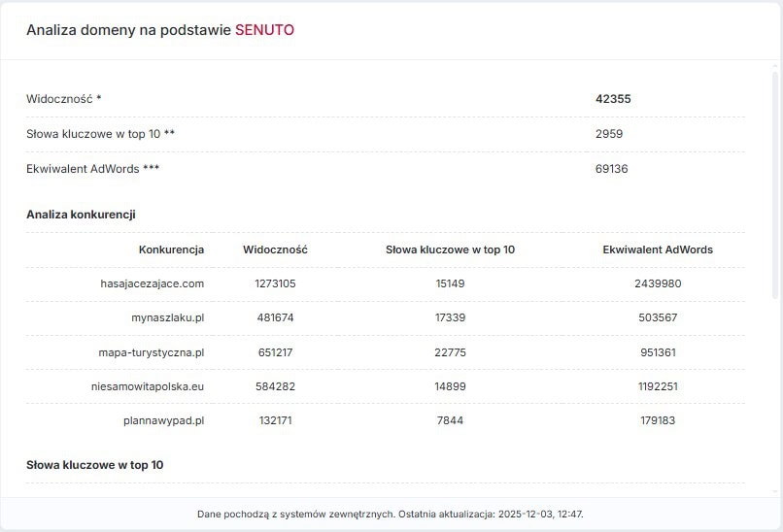This screenshot has height=532, width=783.
Task: Open the mynaszlaku.pl competitor domain
Action: 167,317
